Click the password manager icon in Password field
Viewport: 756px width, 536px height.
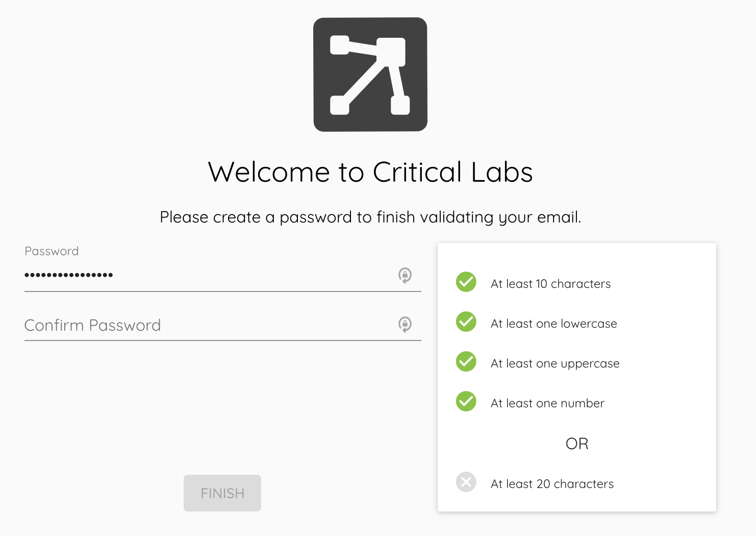tap(405, 275)
